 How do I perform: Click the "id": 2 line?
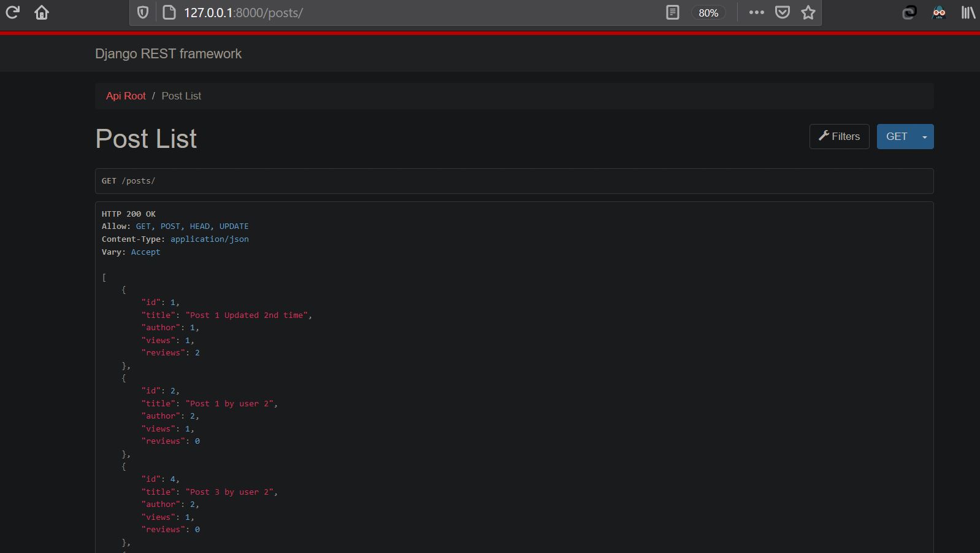[x=161, y=391]
